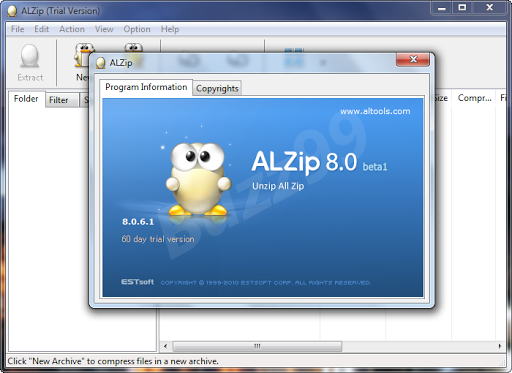Click the horizontal scrollbar thumb
Viewport: 512px width, 373px height.
coord(257,346)
